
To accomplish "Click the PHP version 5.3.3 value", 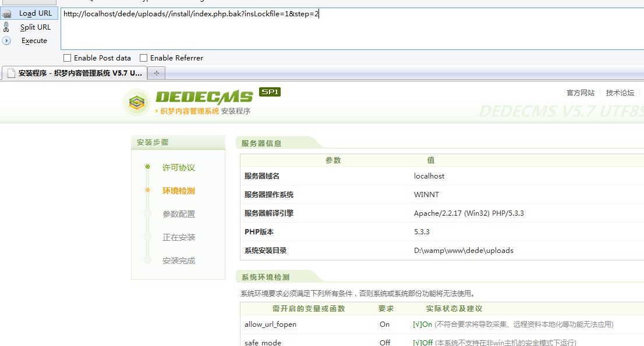I will pyautogui.click(x=422, y=231).
